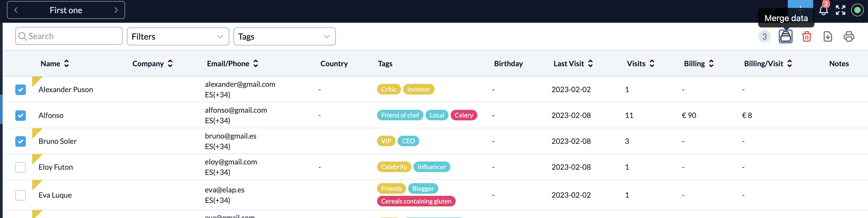Click the green status indicator icon
The image size is (868, 218).
[x=857, y=11]
